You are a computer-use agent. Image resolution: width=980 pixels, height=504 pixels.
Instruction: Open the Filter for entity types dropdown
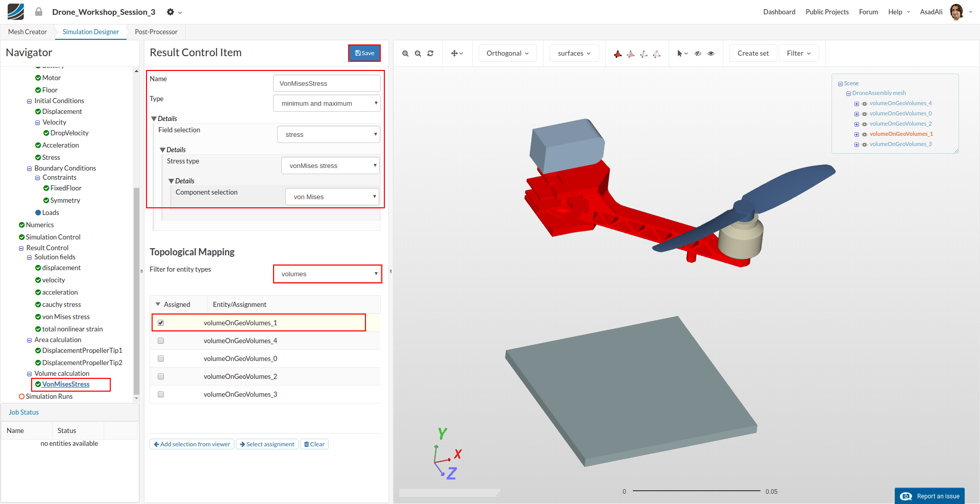tap(328, 274)
